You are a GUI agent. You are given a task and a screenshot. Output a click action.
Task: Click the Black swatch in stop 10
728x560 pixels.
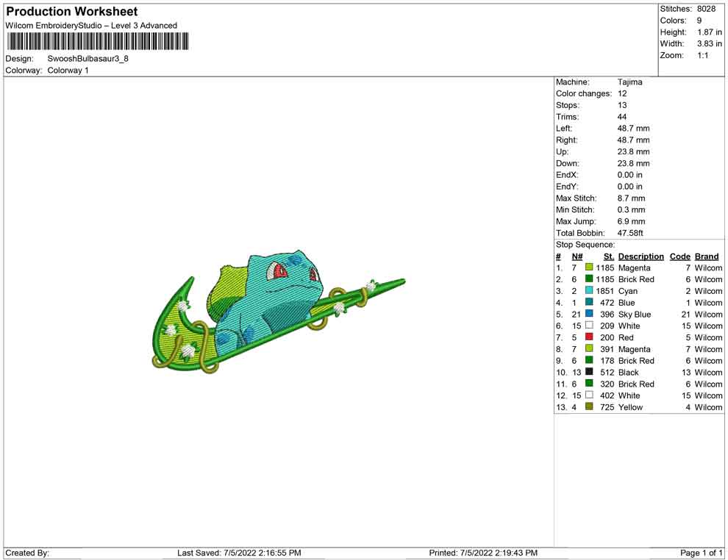[589, 372]
